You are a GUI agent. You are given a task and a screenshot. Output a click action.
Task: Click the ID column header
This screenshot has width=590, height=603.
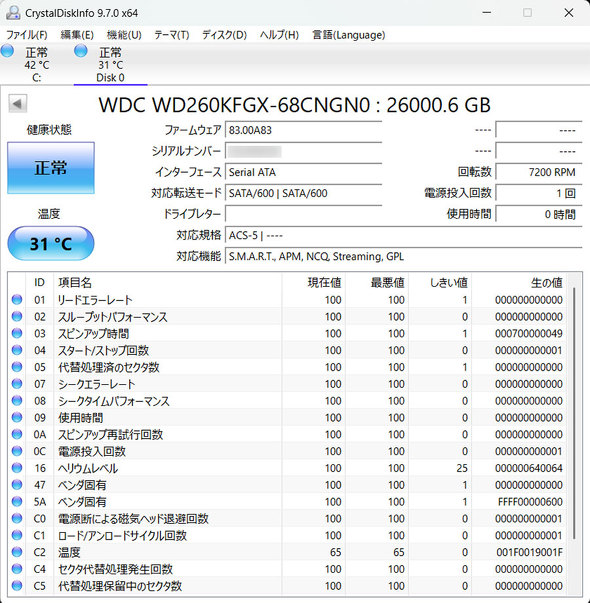[x=39, y=283]
